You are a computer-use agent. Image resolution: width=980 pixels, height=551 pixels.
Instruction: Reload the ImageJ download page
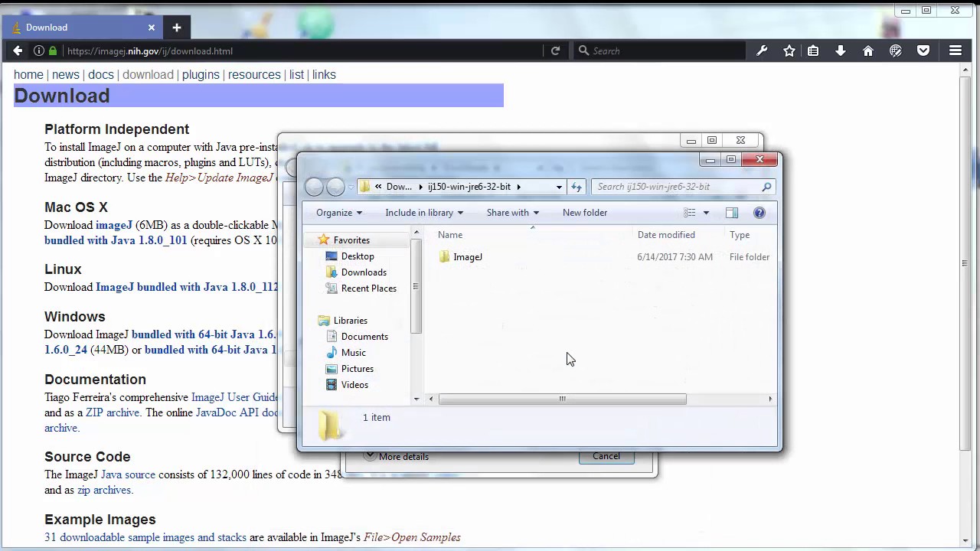point(555,51)
